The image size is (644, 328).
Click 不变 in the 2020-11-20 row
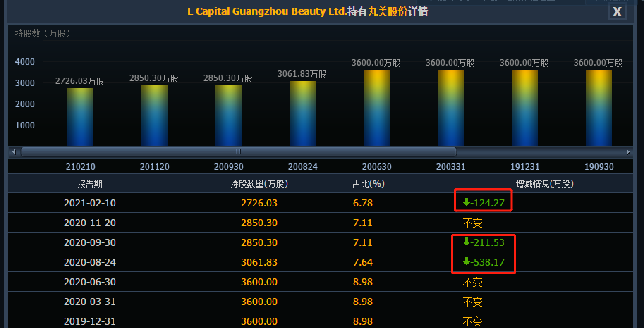[x=473, y=223]
